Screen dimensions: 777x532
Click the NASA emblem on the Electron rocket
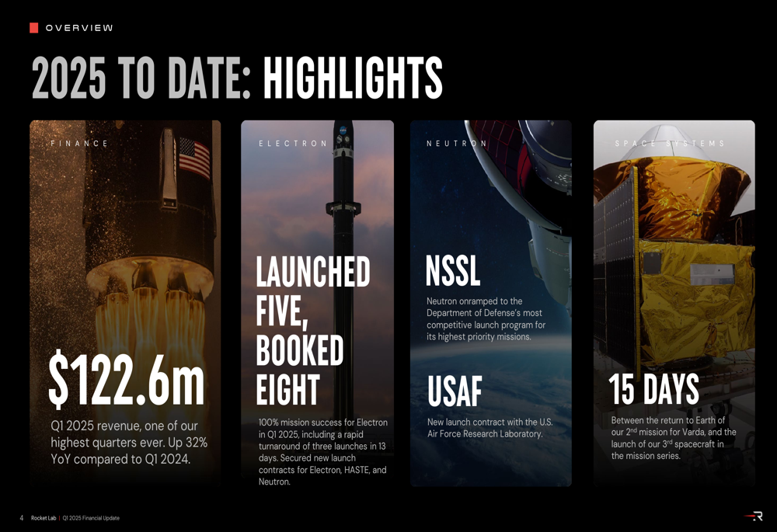343,131
